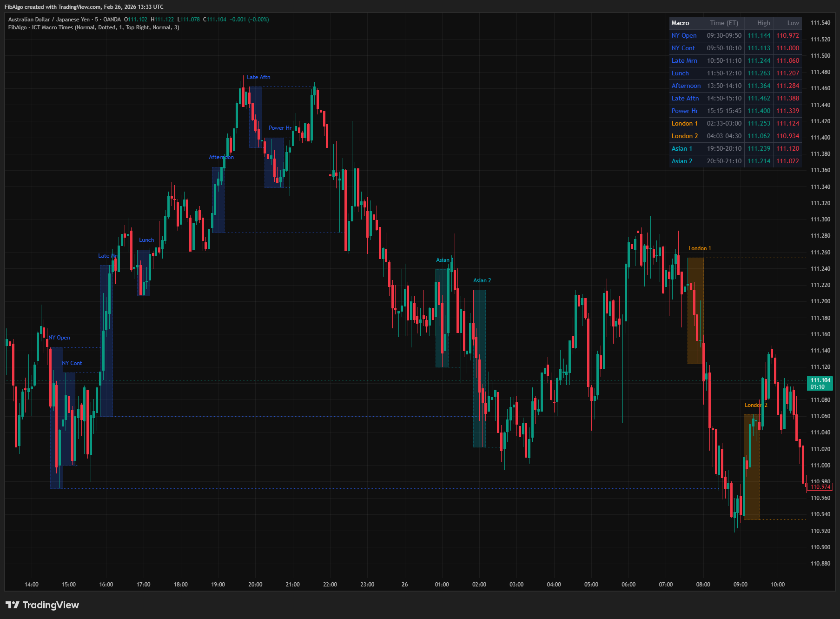Click the "26" date marker on the time axis
The image size is (840, 619).
pyautogui.click(x=404, y=585)
